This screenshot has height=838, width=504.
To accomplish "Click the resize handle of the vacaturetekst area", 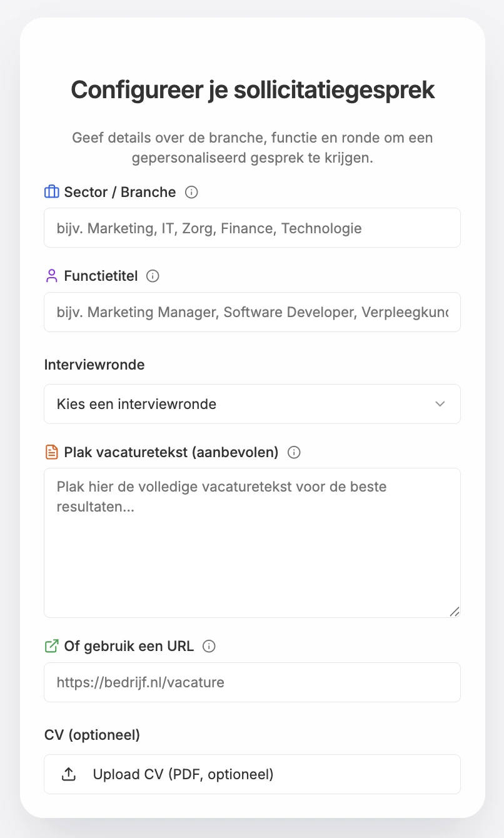I will [x=455, y=612].
